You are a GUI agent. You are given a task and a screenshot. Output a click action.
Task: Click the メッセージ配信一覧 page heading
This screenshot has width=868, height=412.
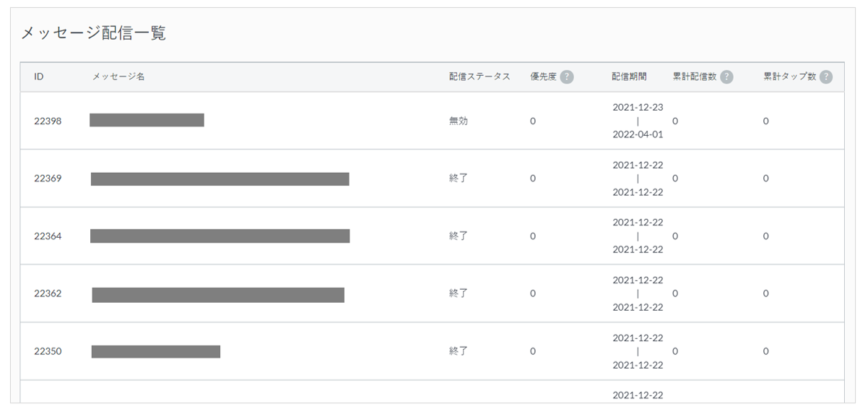[94, 33]
